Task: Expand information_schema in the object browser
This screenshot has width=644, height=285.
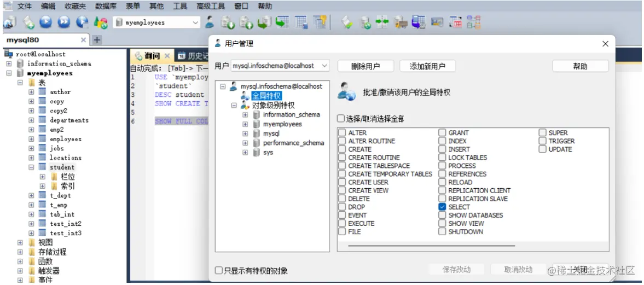Action: click(x=9, y=63)
